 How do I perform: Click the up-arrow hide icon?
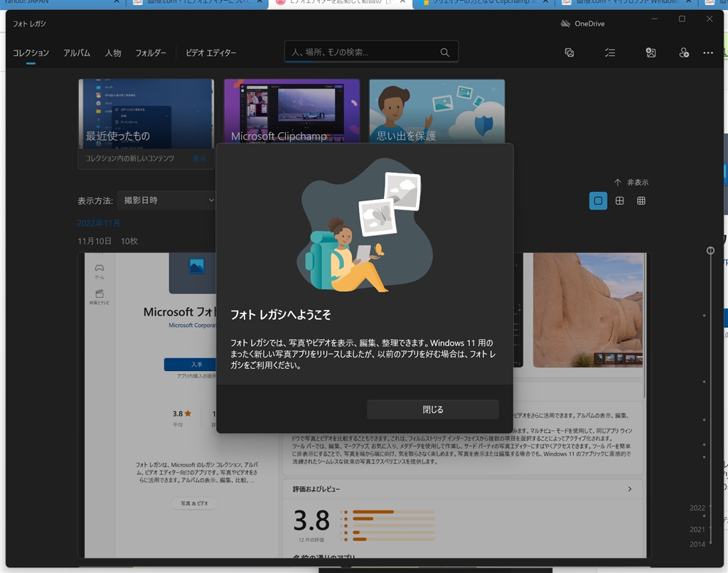(618, 183)
